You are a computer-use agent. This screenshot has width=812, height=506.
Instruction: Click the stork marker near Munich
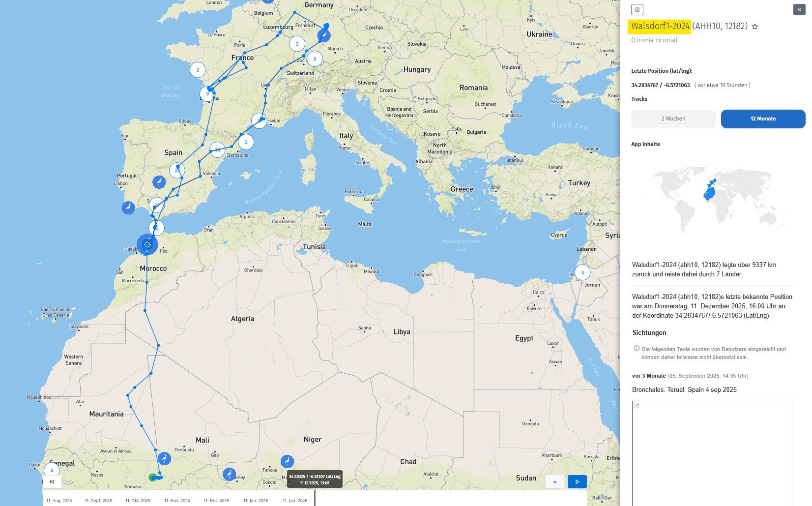(x=324, y=35)
